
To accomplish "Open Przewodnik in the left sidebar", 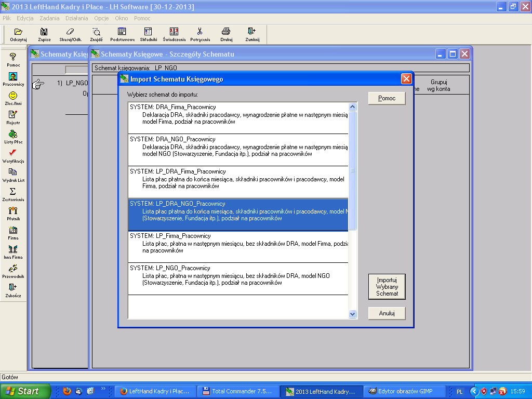I will point(13,271).
